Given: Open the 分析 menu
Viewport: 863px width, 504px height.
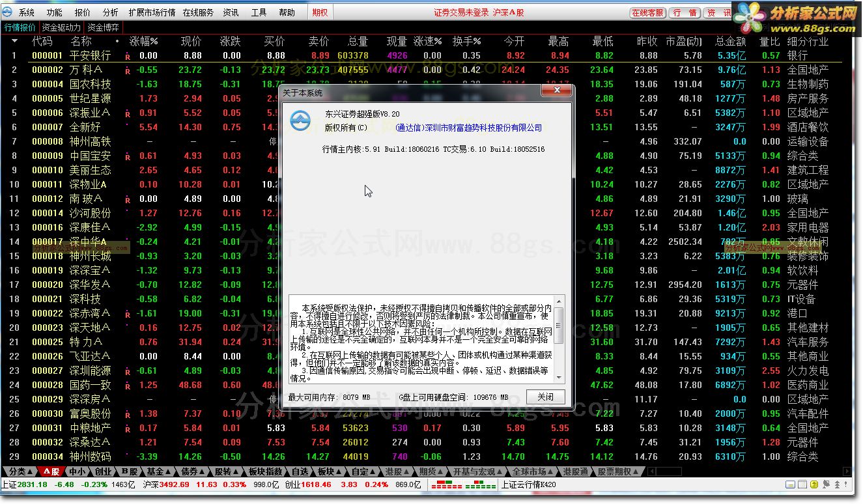Looking at the screenshot, I should click(111, 12).
